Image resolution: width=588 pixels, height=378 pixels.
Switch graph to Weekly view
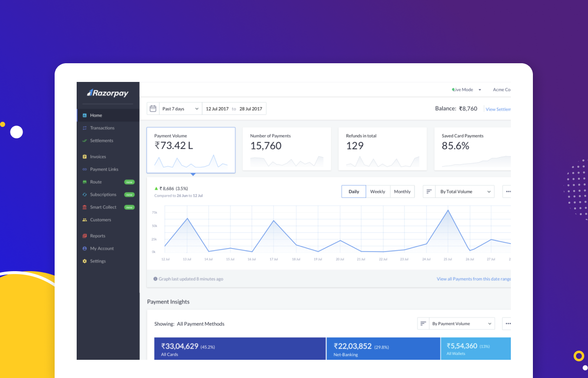(378, 192)
